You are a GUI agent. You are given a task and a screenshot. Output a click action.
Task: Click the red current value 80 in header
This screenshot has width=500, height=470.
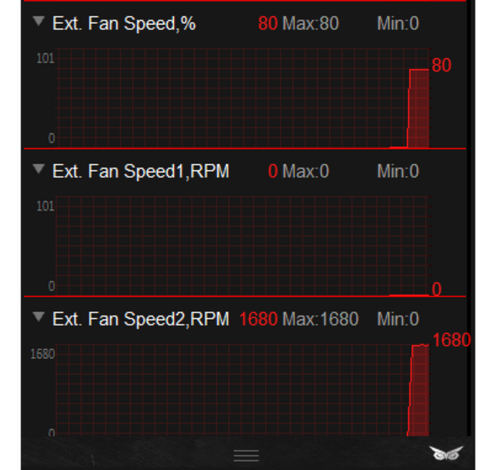click(x=268, y=24)
